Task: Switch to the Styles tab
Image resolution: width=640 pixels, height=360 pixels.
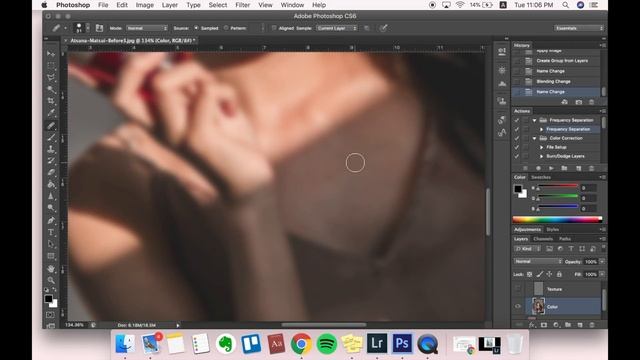Action: (x=553, y=229)
